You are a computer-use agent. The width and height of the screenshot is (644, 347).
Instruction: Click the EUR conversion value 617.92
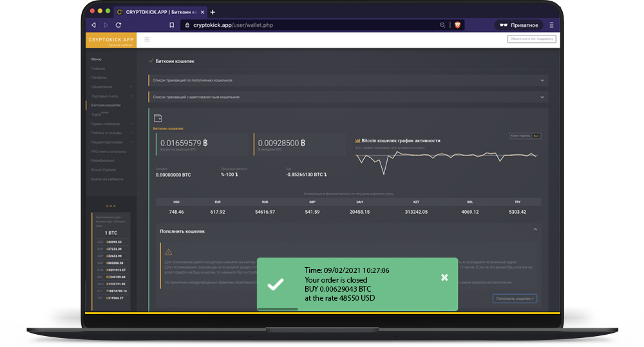click(x=218, y=212)
